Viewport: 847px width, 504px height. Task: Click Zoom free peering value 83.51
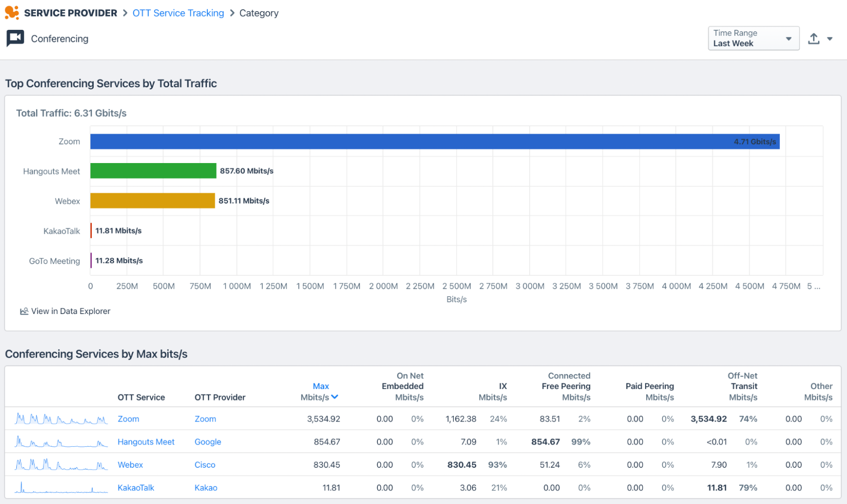[x=550, y=419]
